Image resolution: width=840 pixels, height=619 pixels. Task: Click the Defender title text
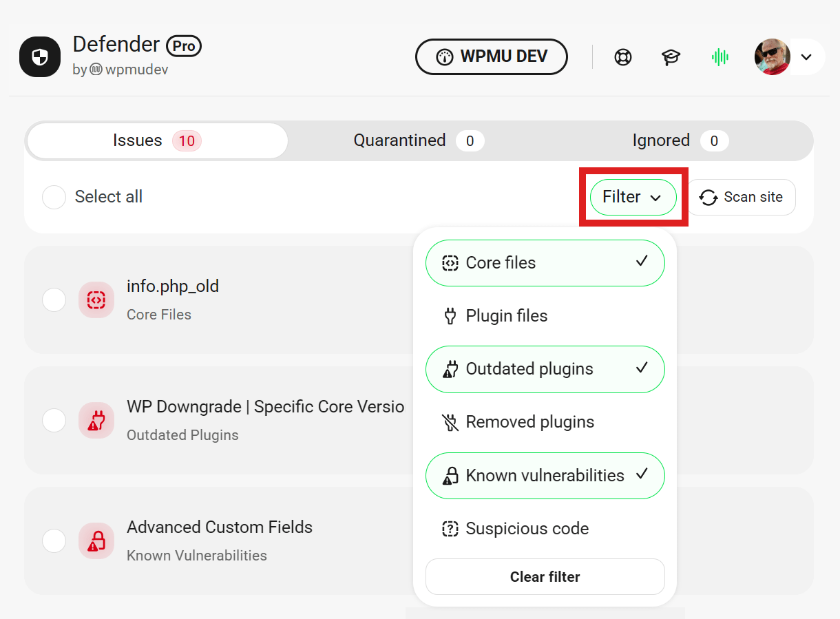click(x=116, y=45)
